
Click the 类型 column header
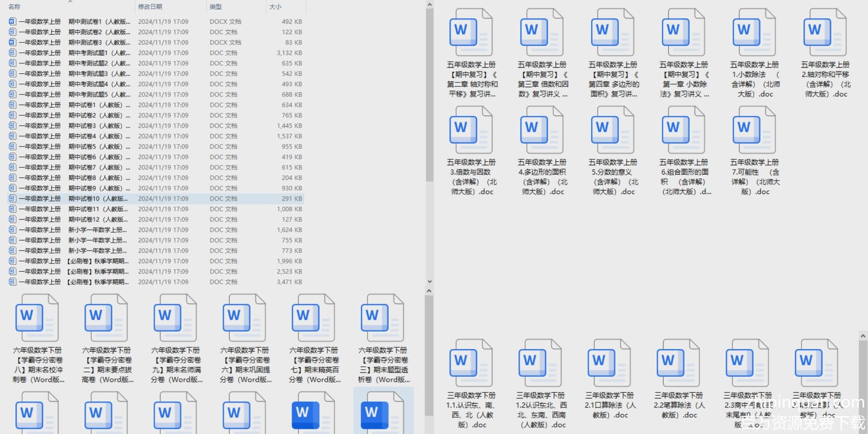click(x=216, y=7)
